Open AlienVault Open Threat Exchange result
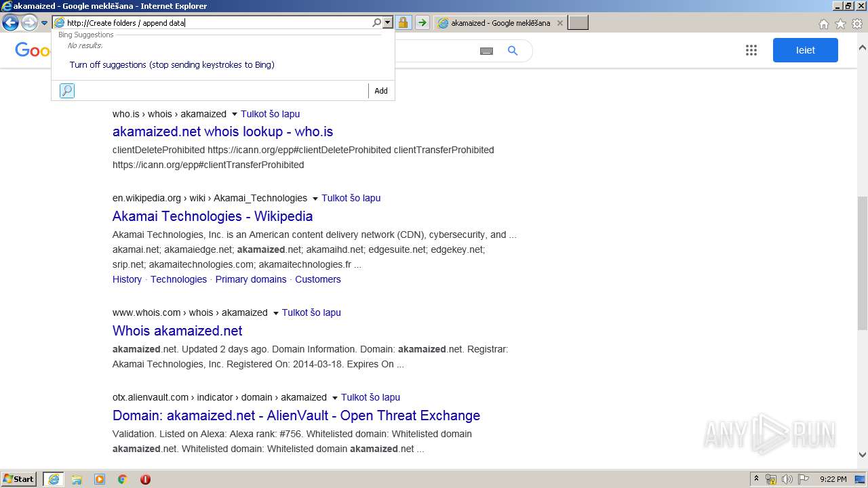The height and width of the screenshot is (488, 868). [296, 415]
